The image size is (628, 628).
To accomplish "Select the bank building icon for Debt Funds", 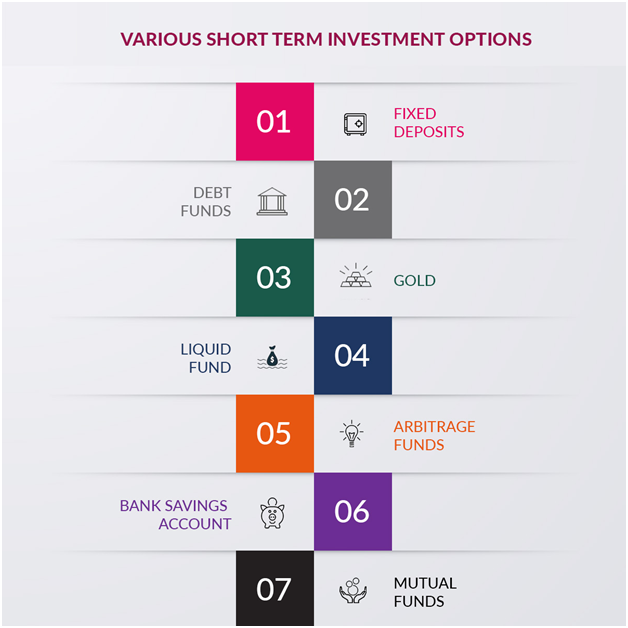I will tap(272, 201).
